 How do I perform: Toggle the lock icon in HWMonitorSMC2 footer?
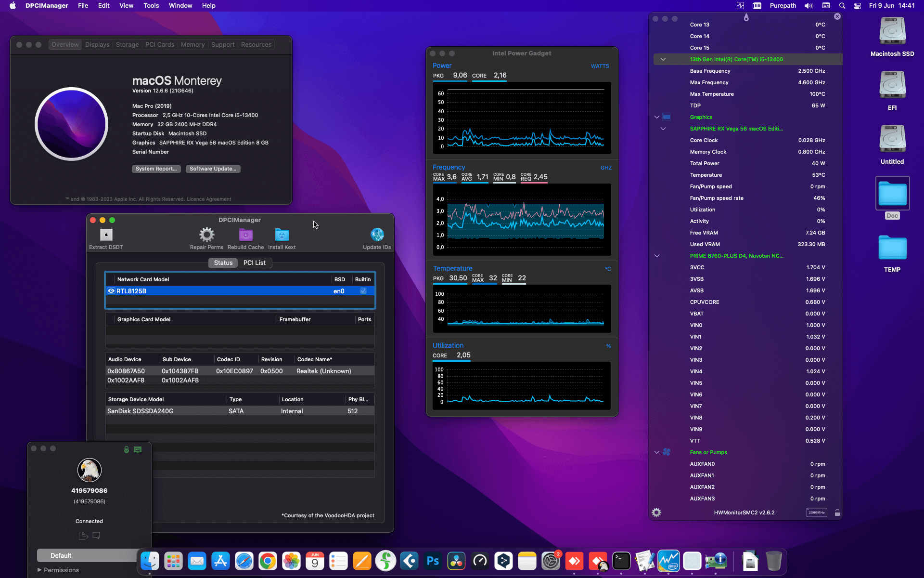837,512
